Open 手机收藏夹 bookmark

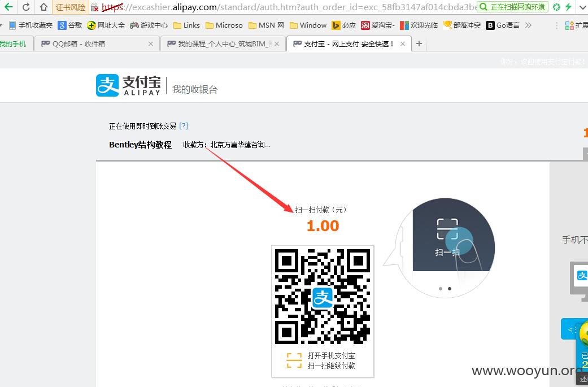click(x=31, y=25)
